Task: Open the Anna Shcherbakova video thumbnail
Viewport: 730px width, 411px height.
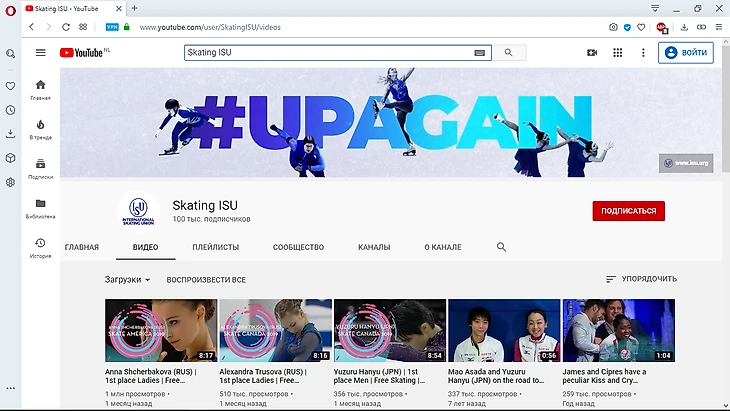Action: click(x=161, y=330)
